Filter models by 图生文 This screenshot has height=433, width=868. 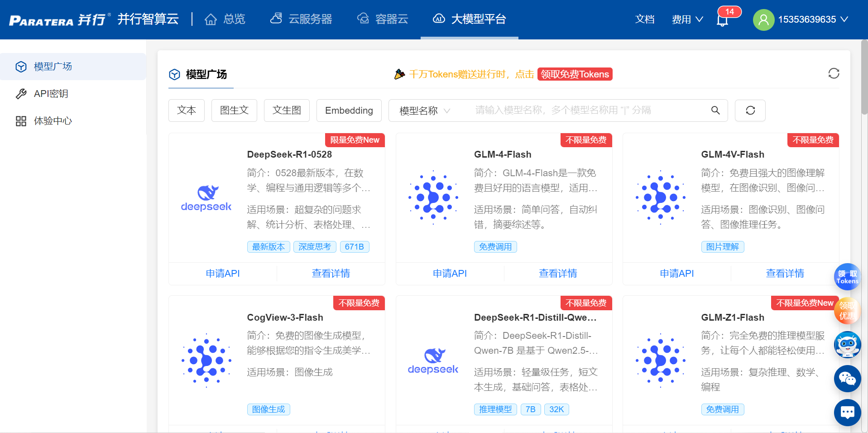[x=234, y=111]
